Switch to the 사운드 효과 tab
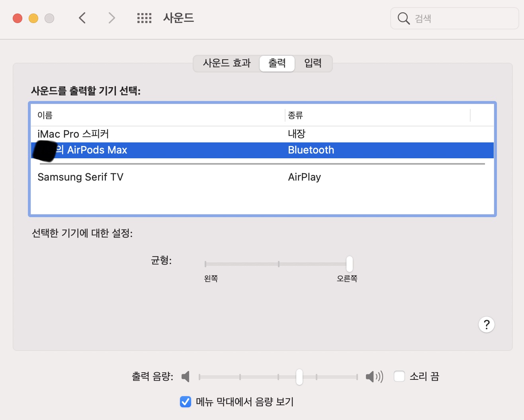The image size is (524, 420). [227, 63]
